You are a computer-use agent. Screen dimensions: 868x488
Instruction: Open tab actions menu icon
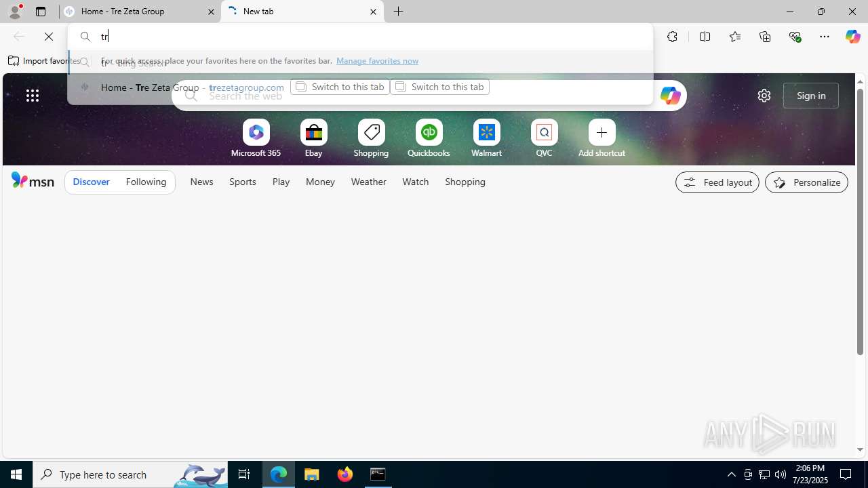coord(41,12)
